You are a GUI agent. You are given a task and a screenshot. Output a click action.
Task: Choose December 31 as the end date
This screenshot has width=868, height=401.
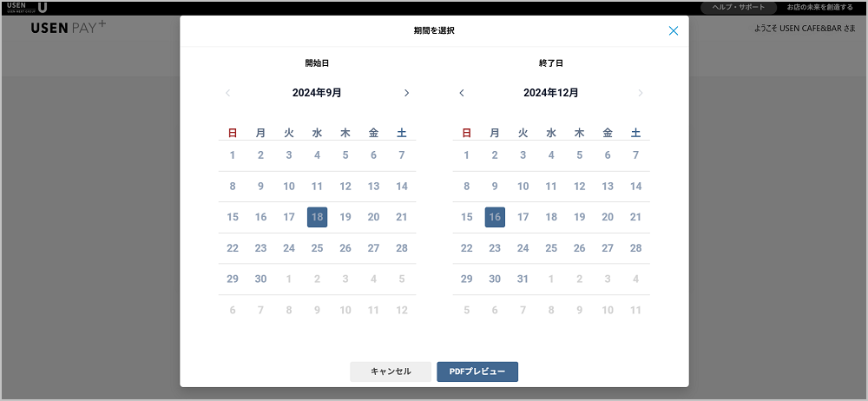click(x=523, y=279)
